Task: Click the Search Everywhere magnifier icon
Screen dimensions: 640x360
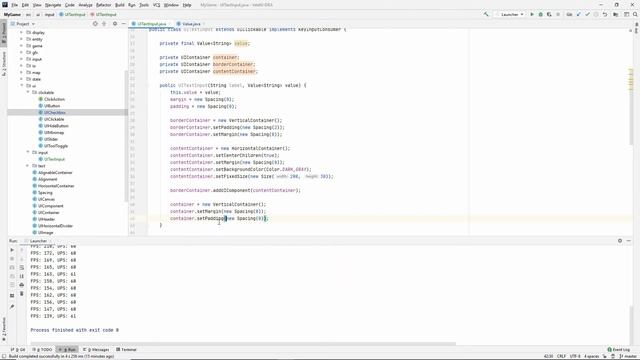Action: (x=635, y=14)
